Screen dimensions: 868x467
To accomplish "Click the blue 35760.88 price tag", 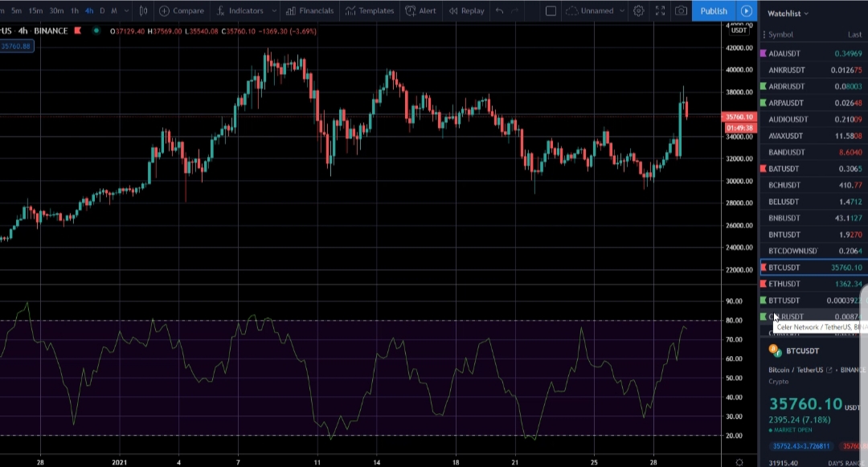I will tap(16, 46).
